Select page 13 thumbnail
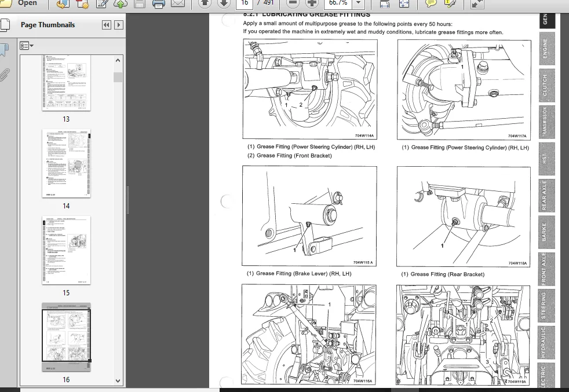Image resolution: width=569 pixels, height=392 pixels. click(66, 83)
